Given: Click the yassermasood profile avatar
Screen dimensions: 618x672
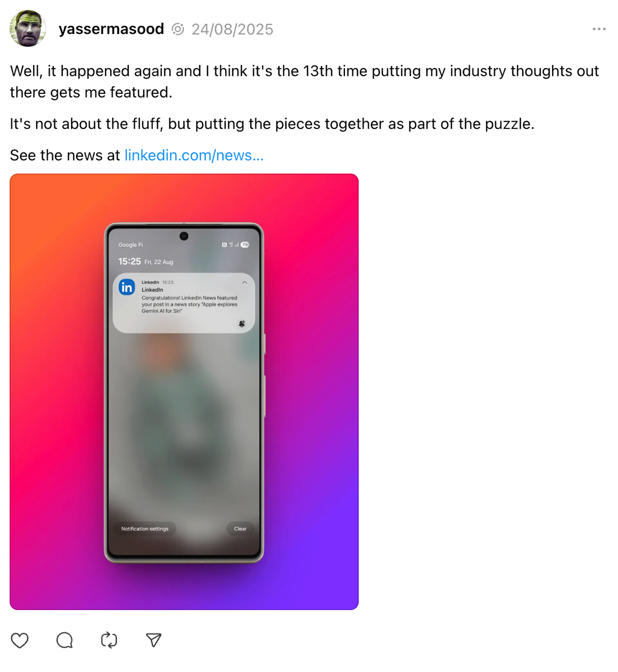Looking at the screenshot, I should [28, 28].
